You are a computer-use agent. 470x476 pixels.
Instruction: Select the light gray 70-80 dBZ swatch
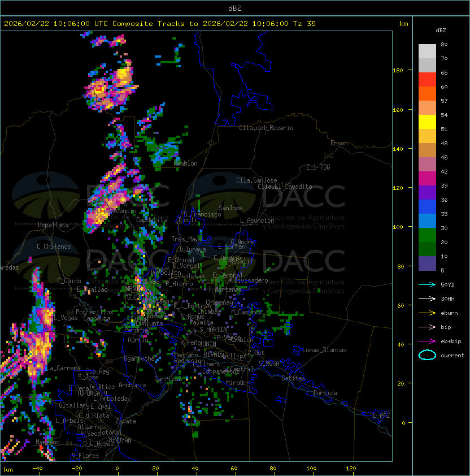427,51
